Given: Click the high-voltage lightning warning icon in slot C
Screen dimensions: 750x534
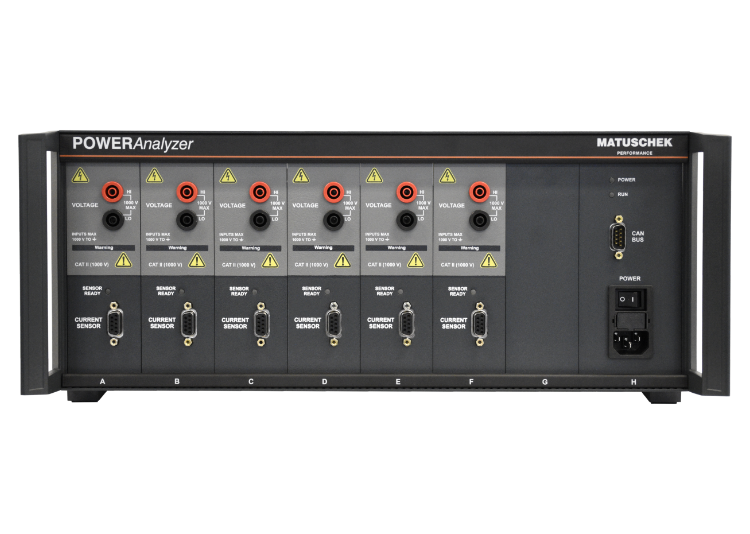Looking at the screenshot, I should [228, 176].
